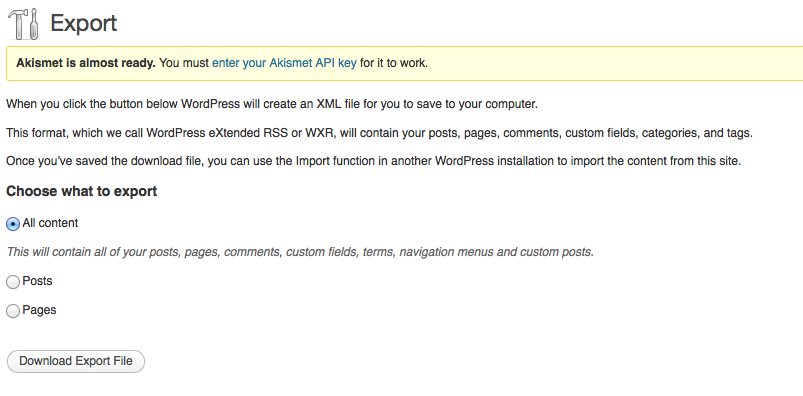Click the Choose what to export heading
This screenshot has width=803, height=396.
pos(81,192)
